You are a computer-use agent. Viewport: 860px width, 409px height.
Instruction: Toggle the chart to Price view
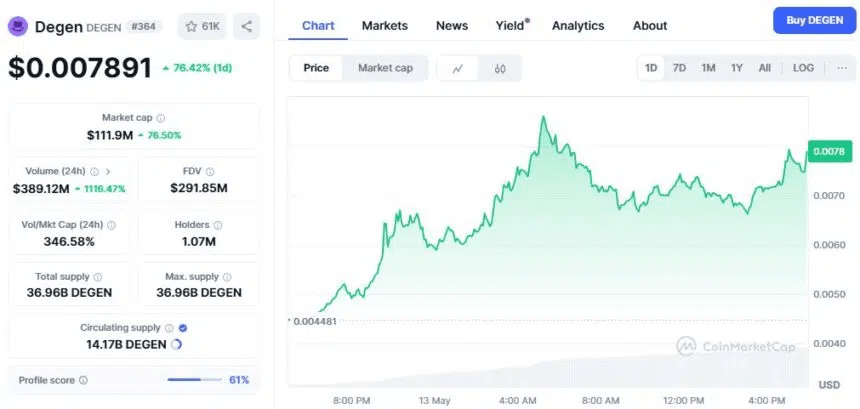coord(316,69)
